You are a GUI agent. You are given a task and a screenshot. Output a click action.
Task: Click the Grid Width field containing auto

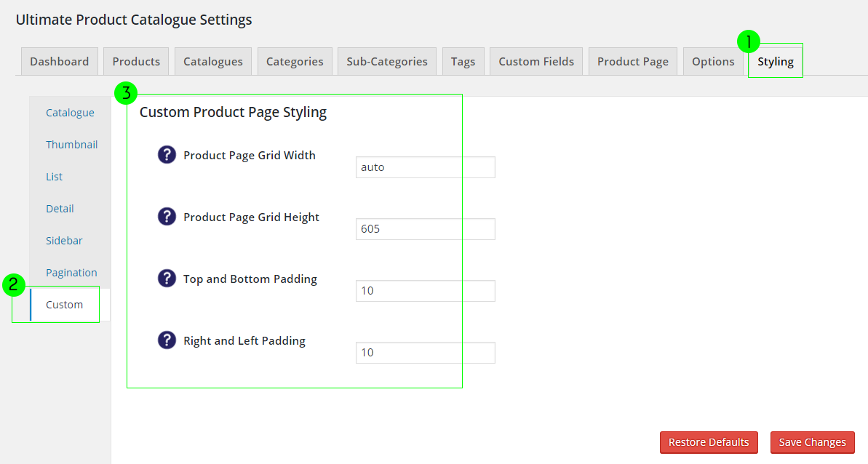pos(425,167)
